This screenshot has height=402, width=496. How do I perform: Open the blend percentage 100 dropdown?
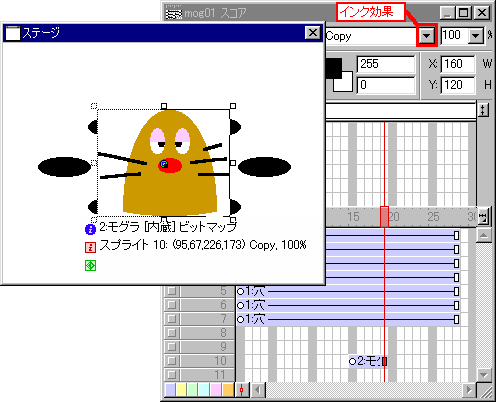[476, 36]
